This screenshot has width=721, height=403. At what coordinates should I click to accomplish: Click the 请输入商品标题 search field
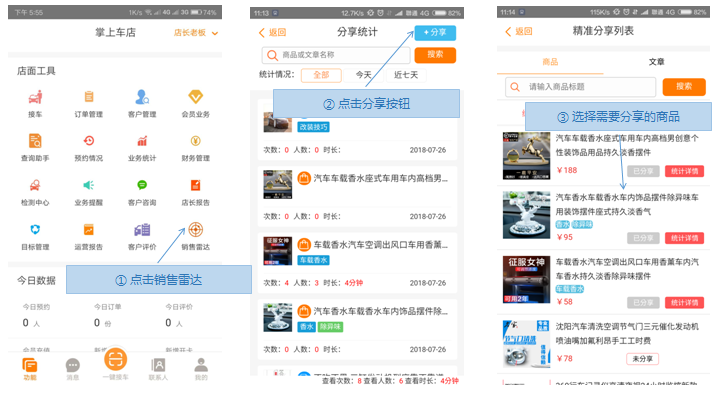coord(585,87)
